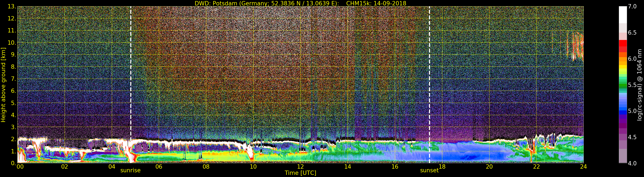Click the '24' time tick label
644x177 pixels.
(x=583, y=166)
